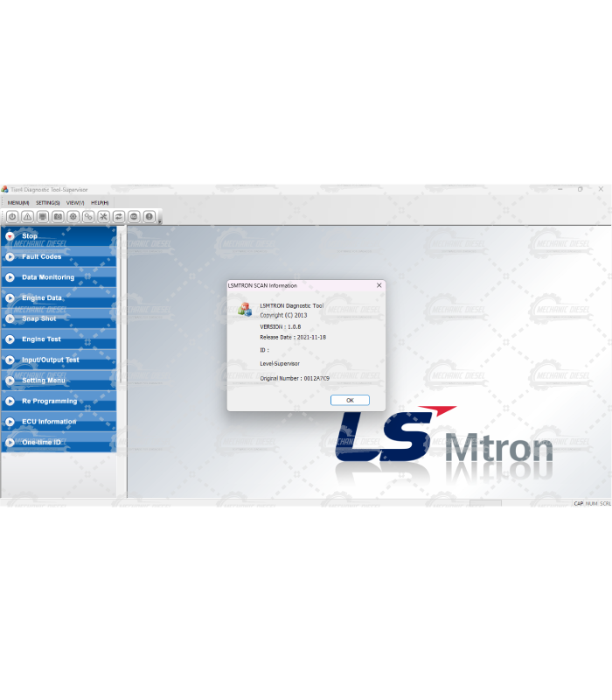Expand the Stop item's red arrow
Screen dimensions: 612x700
coord(10,236)
